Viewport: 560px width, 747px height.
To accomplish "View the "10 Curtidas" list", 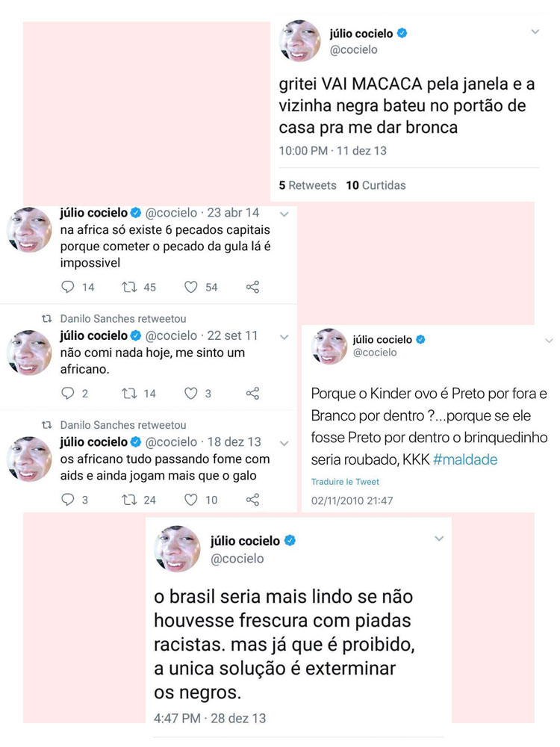I will coord(376,185).
